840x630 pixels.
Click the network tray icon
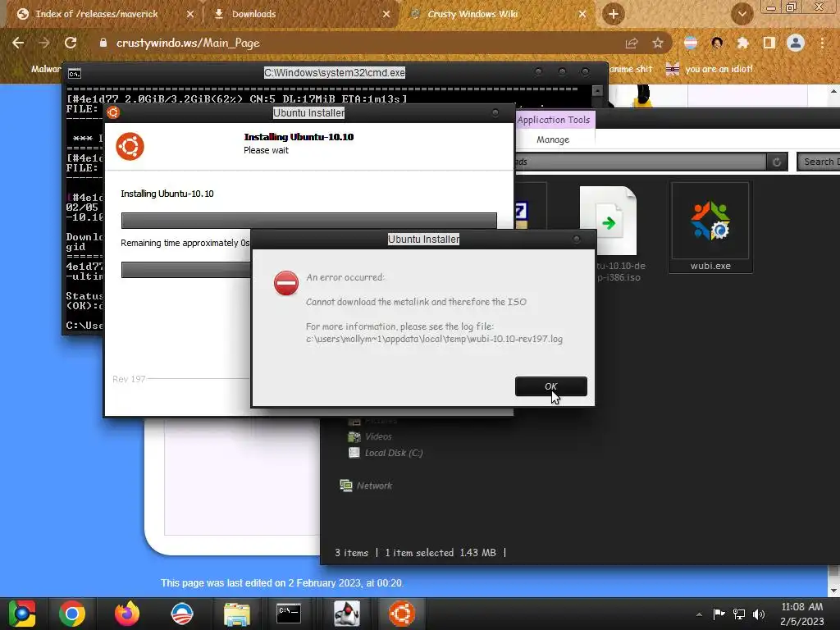739,614
